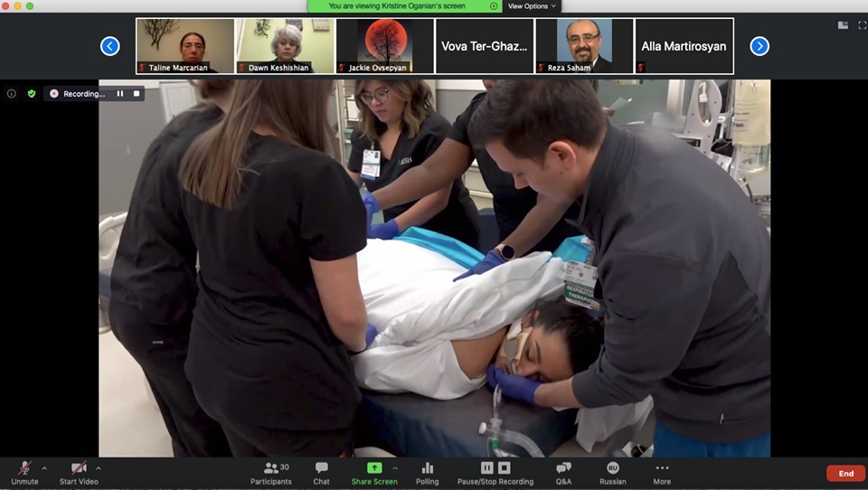Enter full screen mode

click(862, 25)
